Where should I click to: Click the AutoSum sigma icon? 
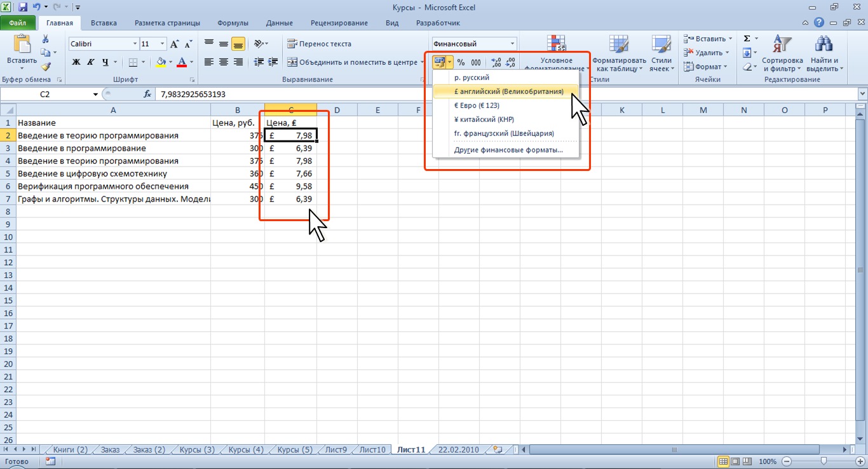tap(747, 39)
